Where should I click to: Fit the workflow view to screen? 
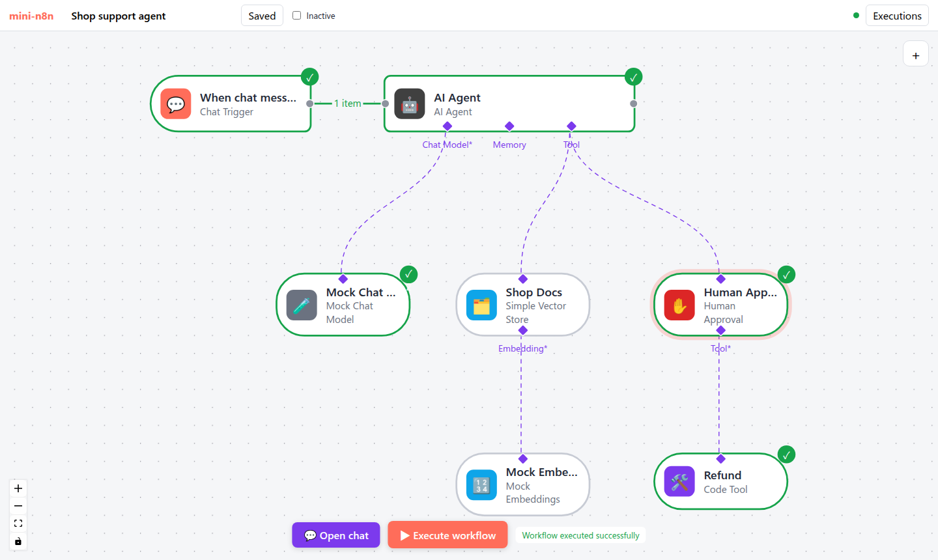pyautogui.click(x=18, y=524)
